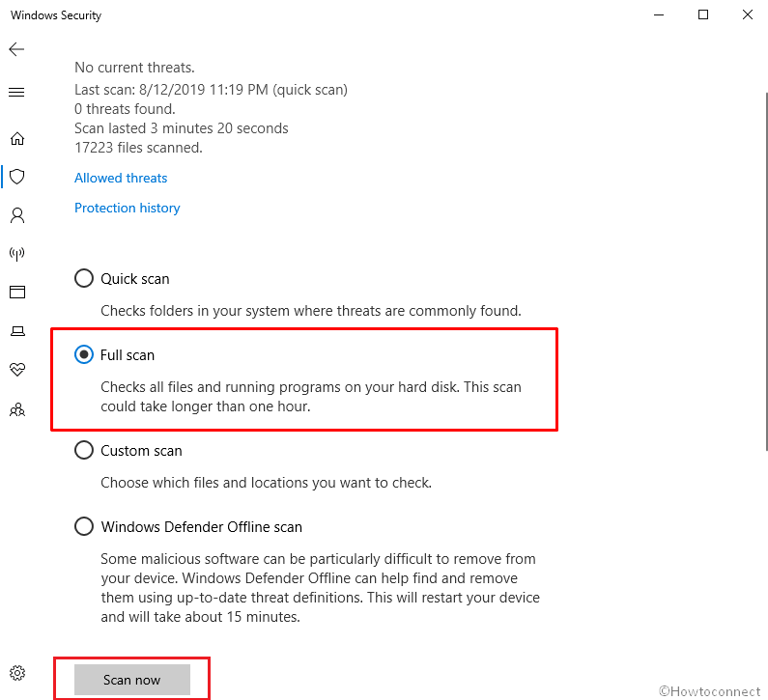
Task: Open Device performance & health heart icon
Action: [17, 369]
